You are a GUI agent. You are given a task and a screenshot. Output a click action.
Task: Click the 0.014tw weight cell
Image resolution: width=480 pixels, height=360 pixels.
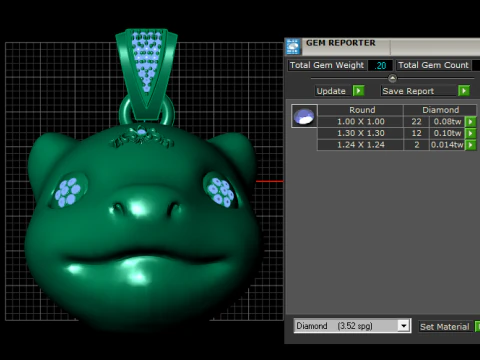click(x=447, y=145)
